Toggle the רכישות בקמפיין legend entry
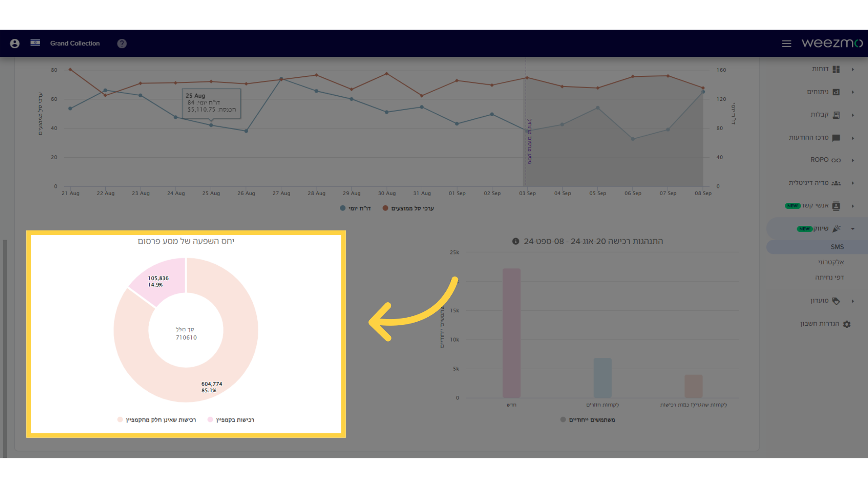The height and width of the screenshot is (488, 868). (231, 420)
